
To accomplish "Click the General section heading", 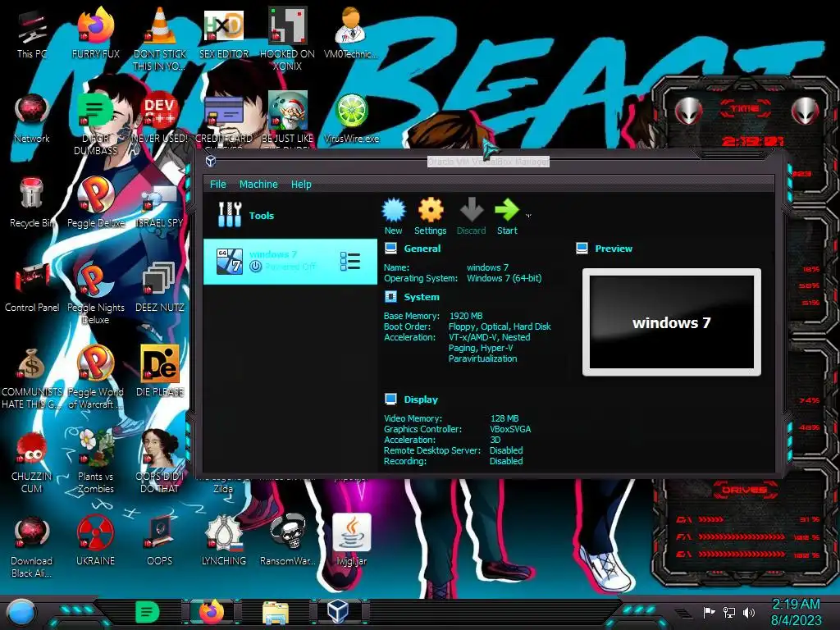I will click(422, 249).
